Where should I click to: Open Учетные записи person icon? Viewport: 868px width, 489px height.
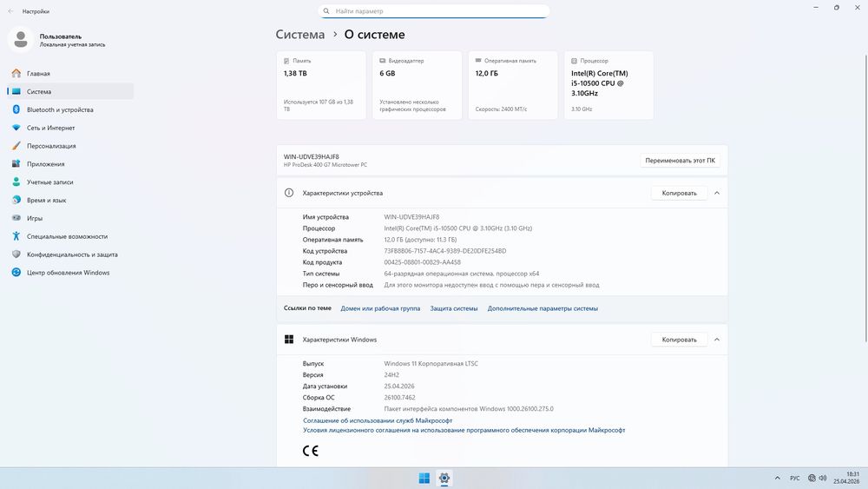(x=16, y=182)
